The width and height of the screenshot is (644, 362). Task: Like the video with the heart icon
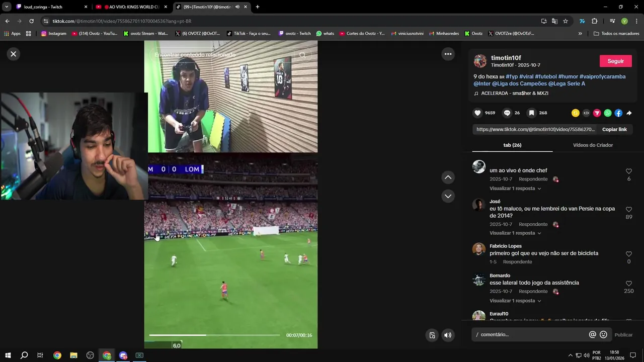tap(477, 113)
